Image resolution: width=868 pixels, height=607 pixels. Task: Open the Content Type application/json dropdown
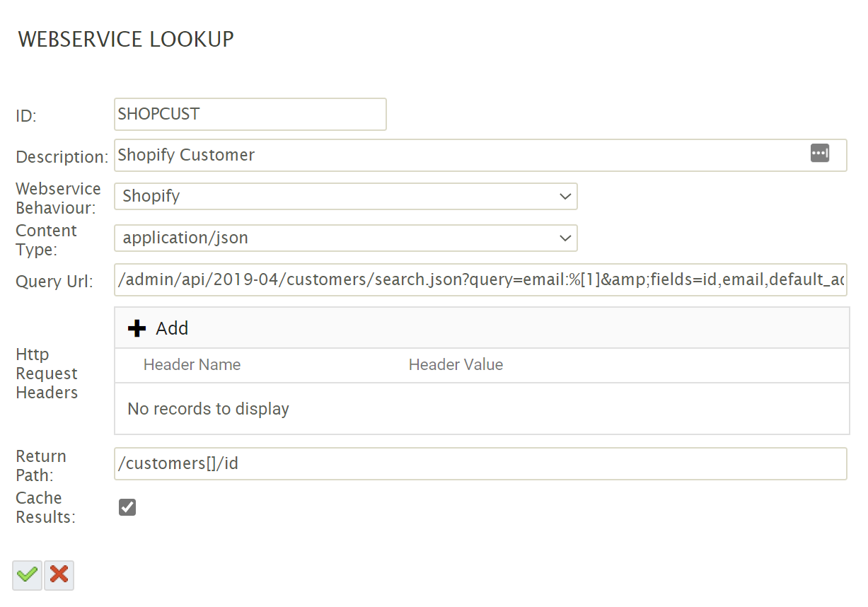tap(345, 238)
